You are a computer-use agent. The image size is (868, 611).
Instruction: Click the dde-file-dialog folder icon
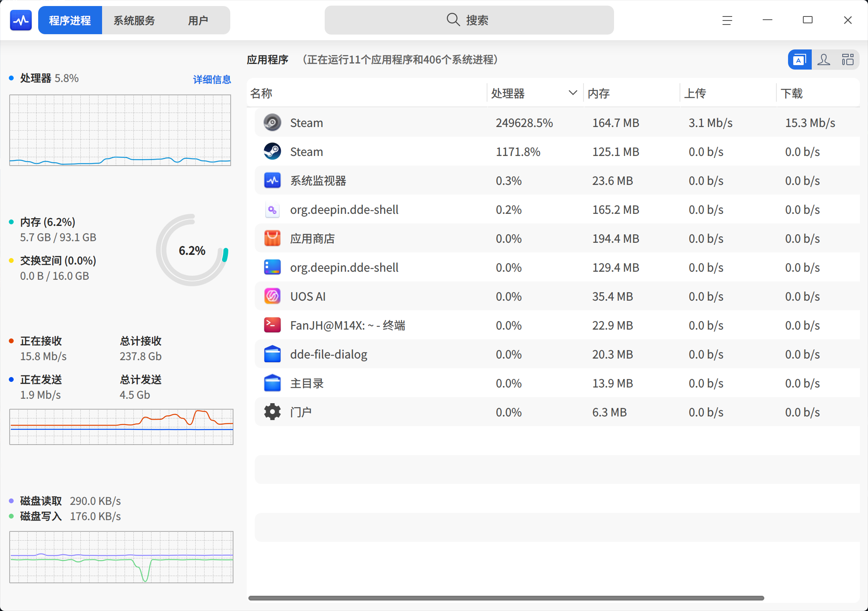[x=272, y=354]
